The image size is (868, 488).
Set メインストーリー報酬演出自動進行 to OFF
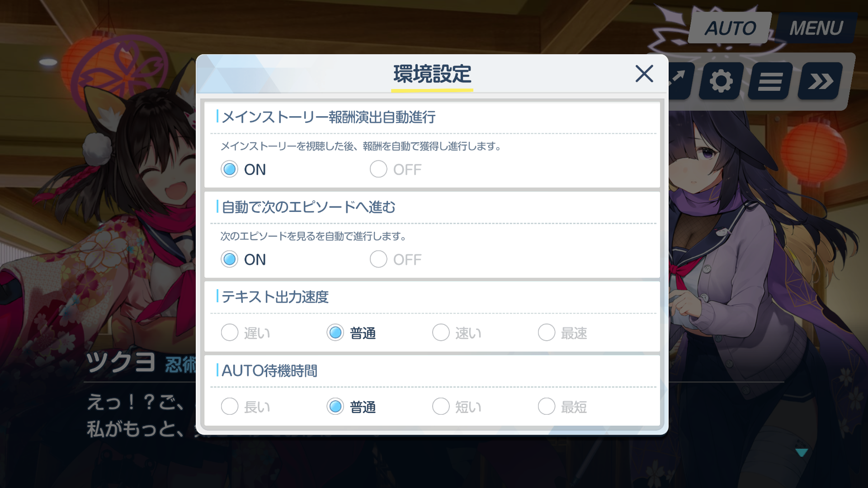coord(396,169)
